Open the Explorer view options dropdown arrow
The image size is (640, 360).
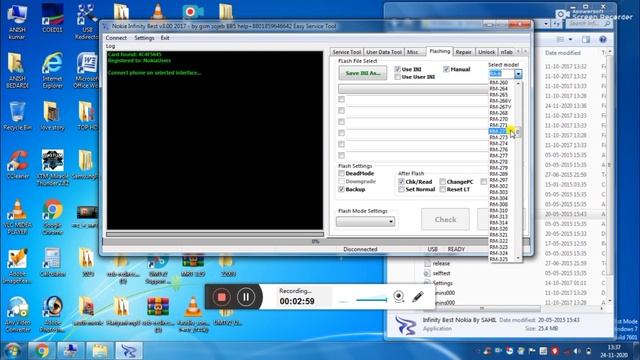tap(570, 39)
